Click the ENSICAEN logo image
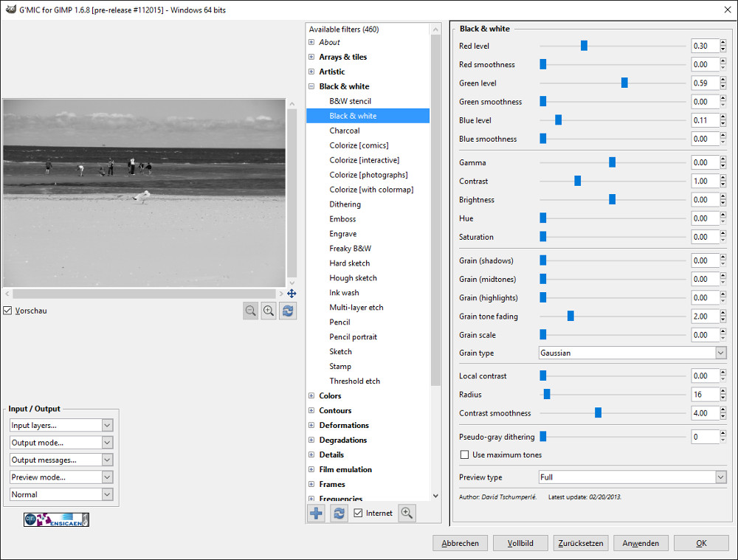Image resolution: width=738 pixels, height=560 pixels. pos(56,519)
